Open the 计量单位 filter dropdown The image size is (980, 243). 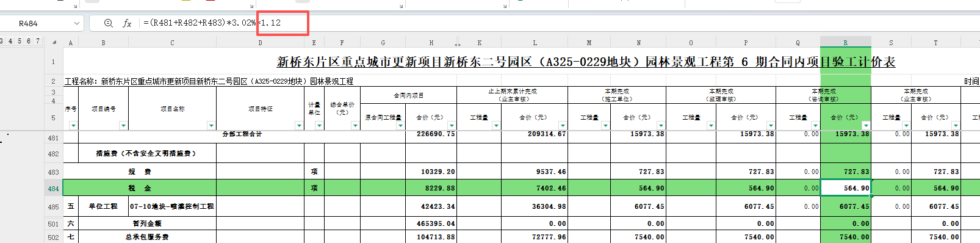(x=319, y=125)
